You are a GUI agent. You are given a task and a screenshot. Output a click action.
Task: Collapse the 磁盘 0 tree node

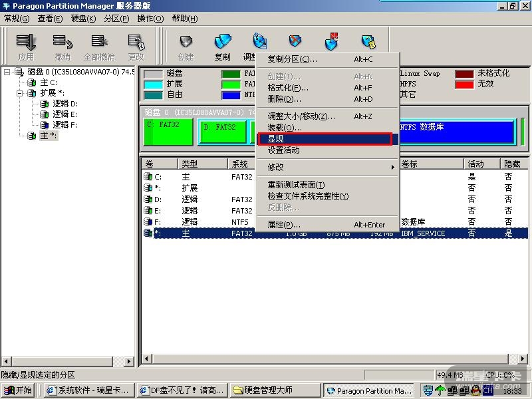[x=7, y=72]
